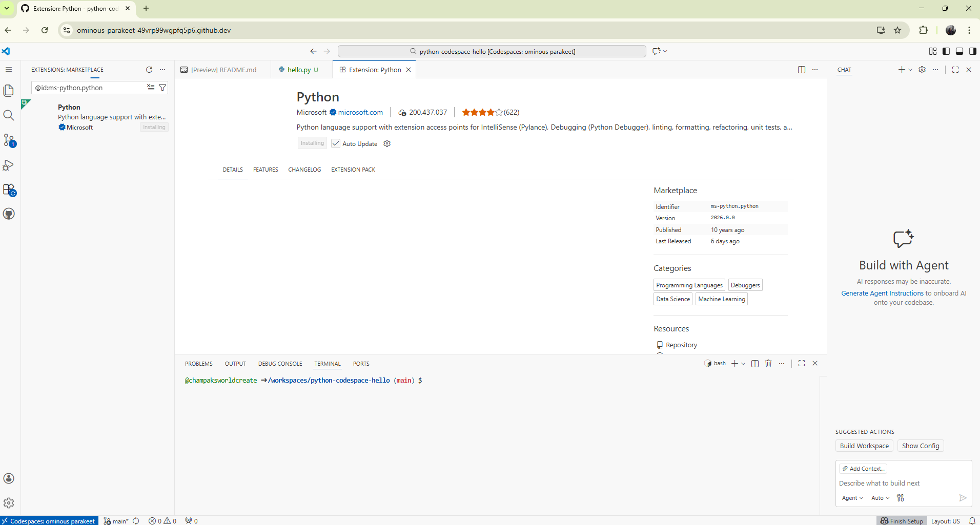Refresh the Extensions Marketplace list
The image size is (980, 525).
point(149,70)
